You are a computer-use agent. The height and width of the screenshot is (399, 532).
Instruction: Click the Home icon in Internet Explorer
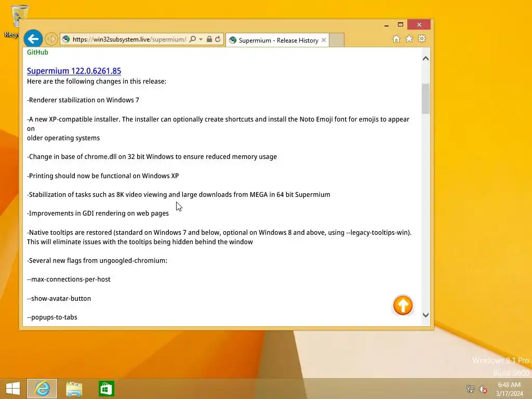tap(396, 39)
